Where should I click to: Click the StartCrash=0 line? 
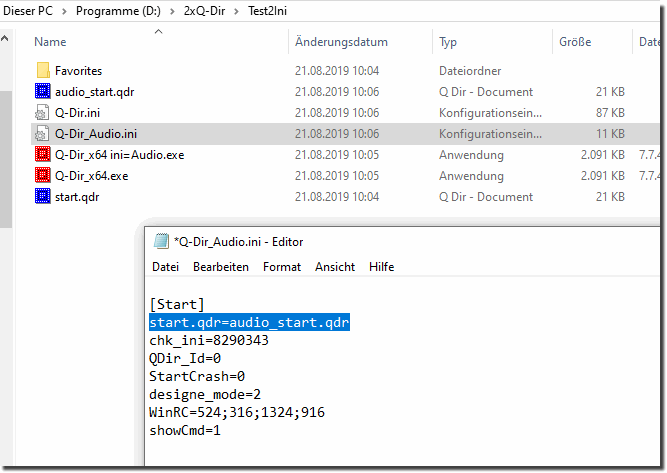tap(197, 376)
